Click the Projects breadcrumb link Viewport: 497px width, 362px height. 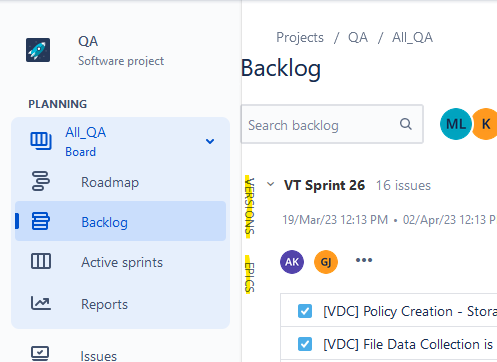[300, 37]
